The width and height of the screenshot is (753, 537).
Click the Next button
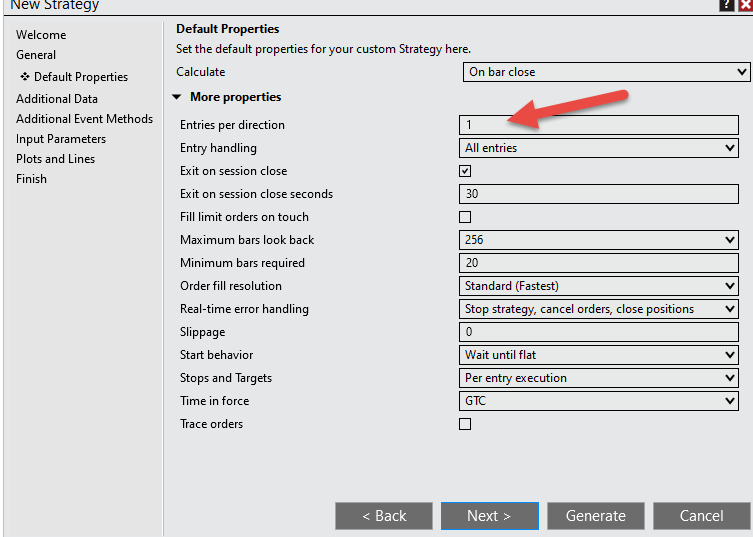pyautogui.click(x=489, y=516)
